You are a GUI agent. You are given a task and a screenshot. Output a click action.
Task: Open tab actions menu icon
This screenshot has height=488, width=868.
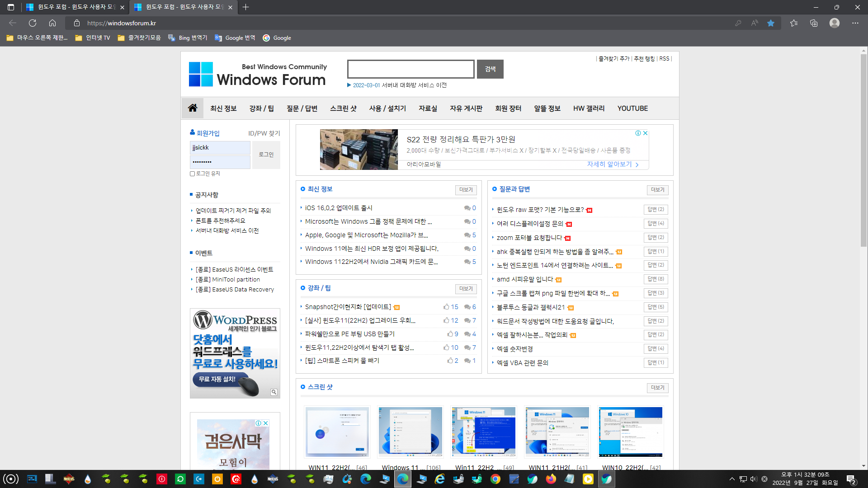tap(11, 7)
